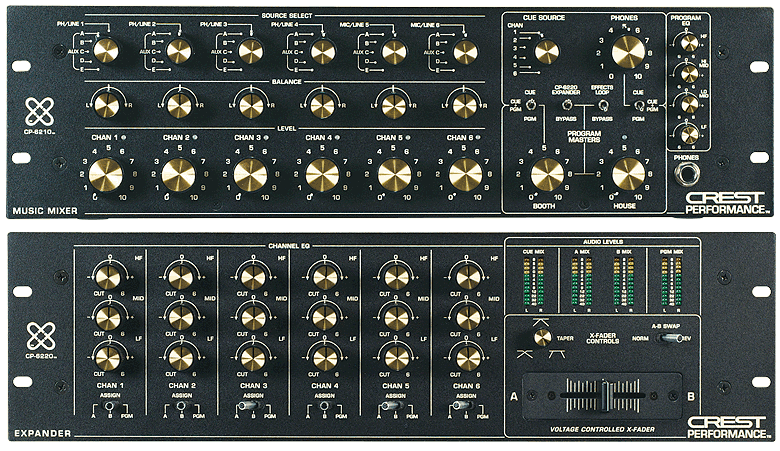Click the first channel's balance knob
Image resolution: width=780 pixels, height=451 pixels.
pyautogui.click(x=106, y=105)
